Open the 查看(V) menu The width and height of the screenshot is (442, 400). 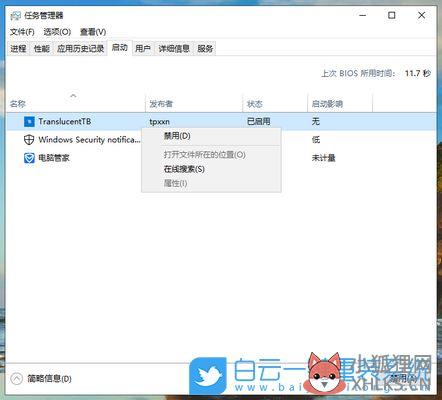pyautogui.click(x=93, y=32)
